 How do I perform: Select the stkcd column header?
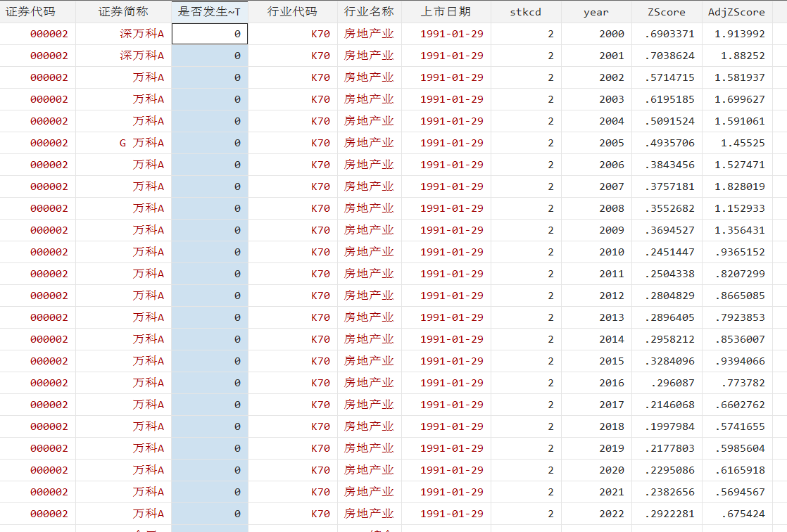pos(526,12)
